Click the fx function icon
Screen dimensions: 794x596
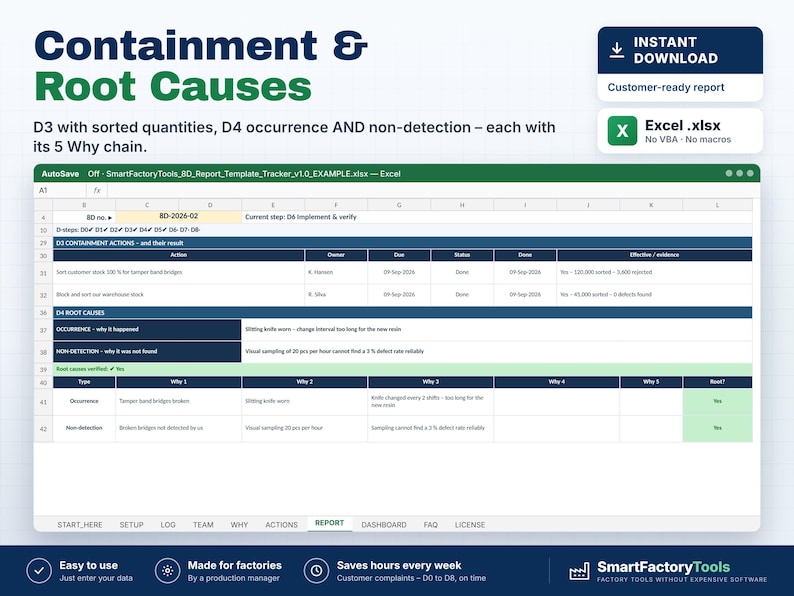click(x=97, y=190)
